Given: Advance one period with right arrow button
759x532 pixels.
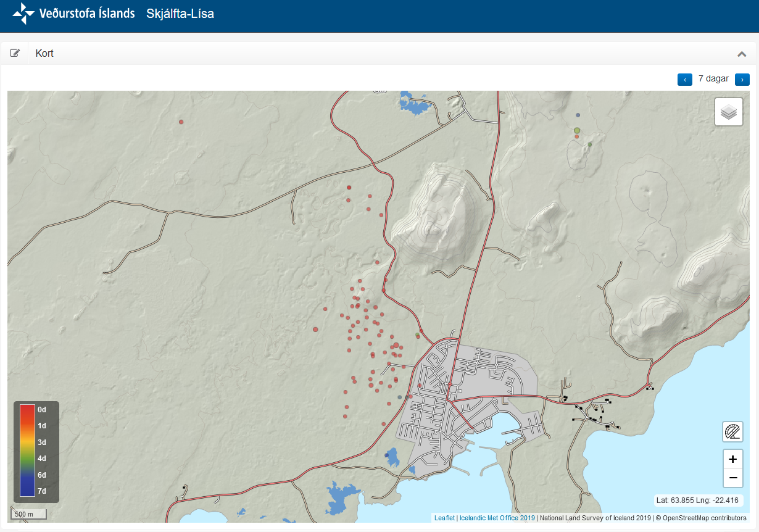Looking at the screenshot, I should [x=742, y=79].
